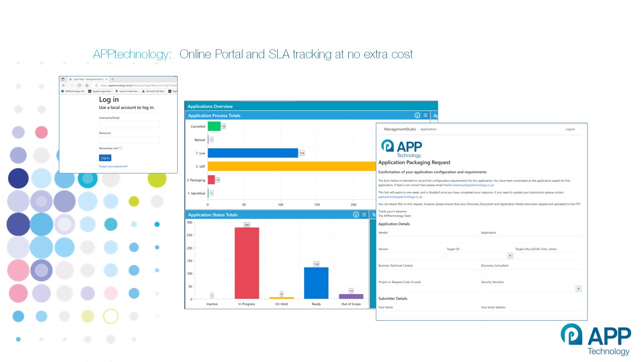Click the browser back arrow in login window
Screen dimensions: 644x362
point(63,85)
